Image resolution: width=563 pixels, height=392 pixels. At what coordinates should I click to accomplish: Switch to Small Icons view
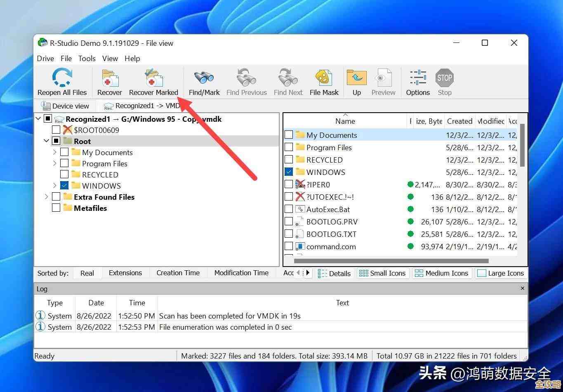[383, 273]
